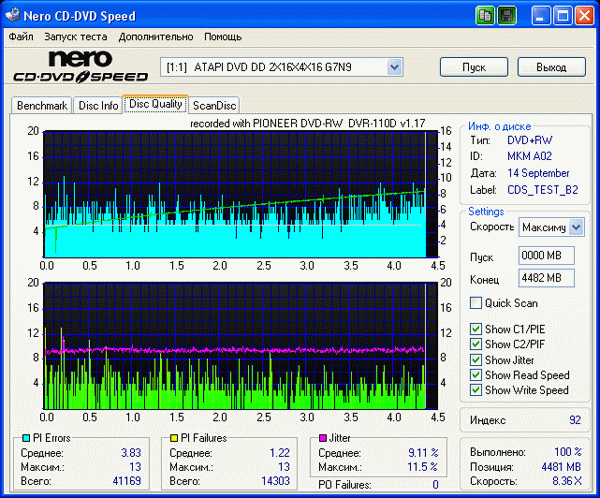Open the ATAPI DVD drive selection dropdown
Screen dimensions: 600x498
[394, 67]
